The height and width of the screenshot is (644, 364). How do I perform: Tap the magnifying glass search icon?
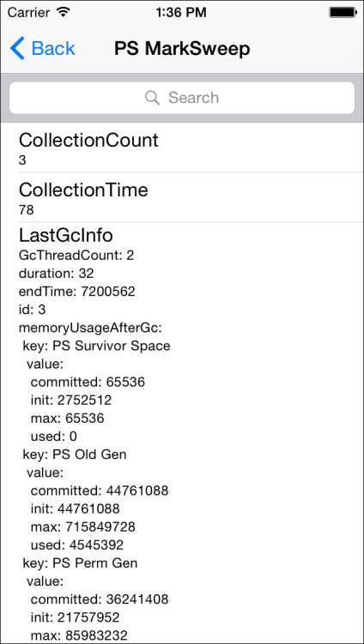click(152, 98)
